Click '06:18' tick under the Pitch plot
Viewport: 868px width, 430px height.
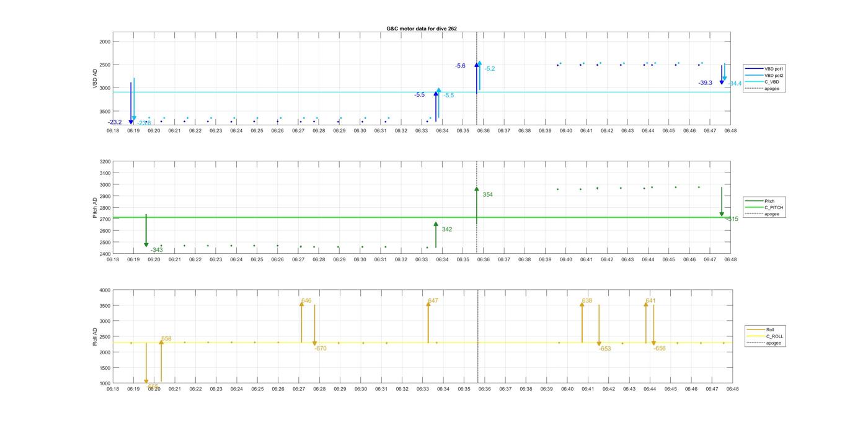click(x=113, y=260)
